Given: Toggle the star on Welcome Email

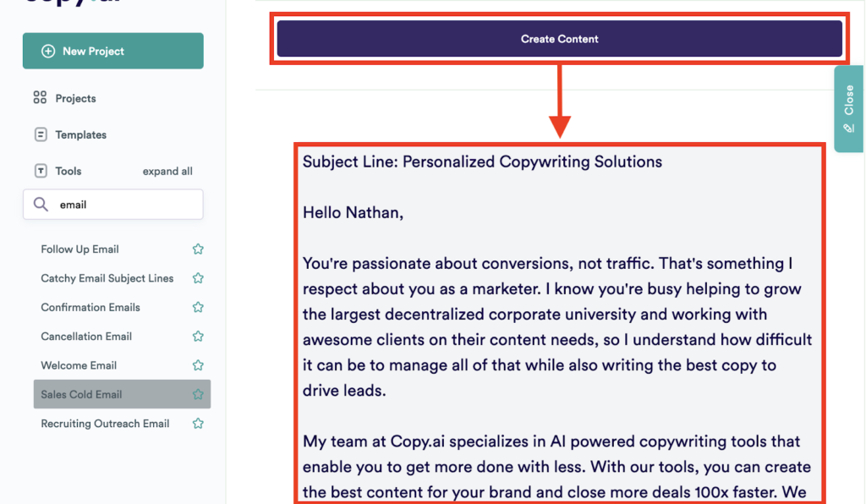Looking at the screenshot, I should [197, 364].
